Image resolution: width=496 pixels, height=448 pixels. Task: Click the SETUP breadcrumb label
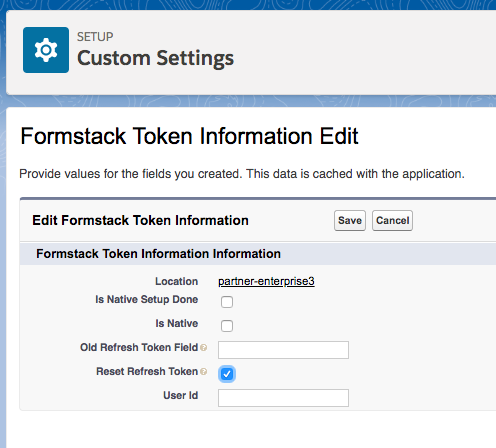tap(95, 37)
